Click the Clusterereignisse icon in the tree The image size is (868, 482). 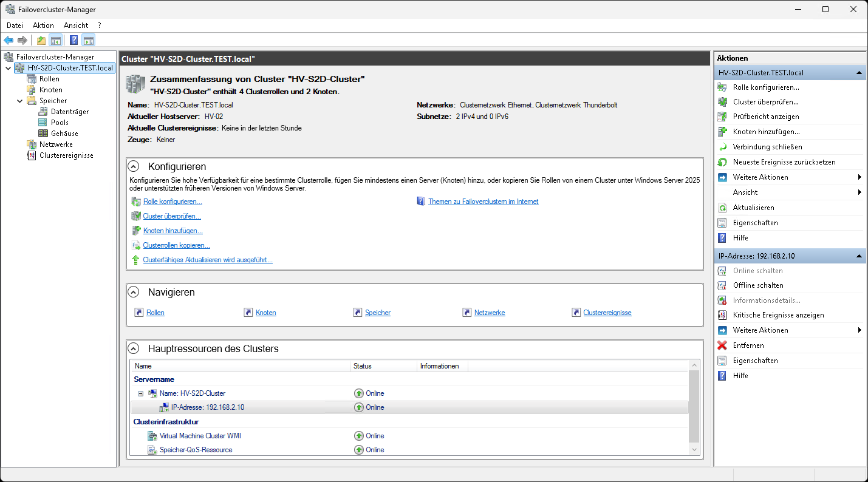pyautogui.click(x=32, y=155)
